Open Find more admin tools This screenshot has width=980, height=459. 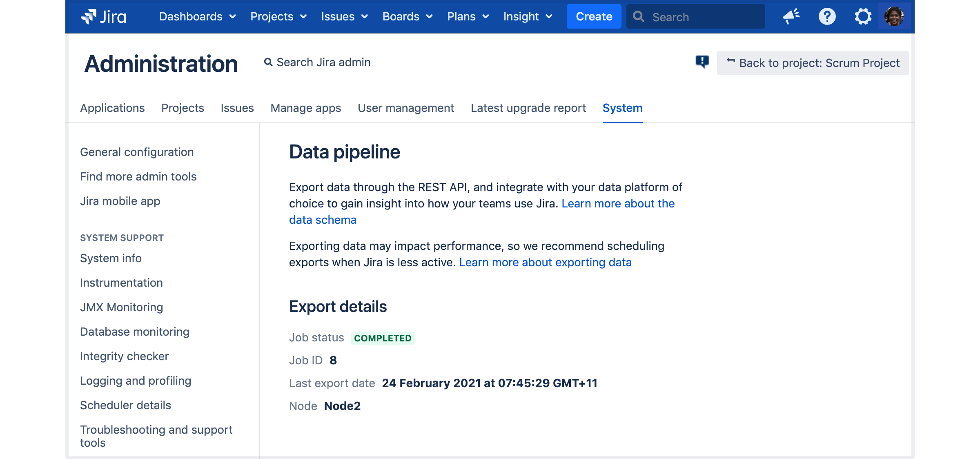[x=138, y=176]
